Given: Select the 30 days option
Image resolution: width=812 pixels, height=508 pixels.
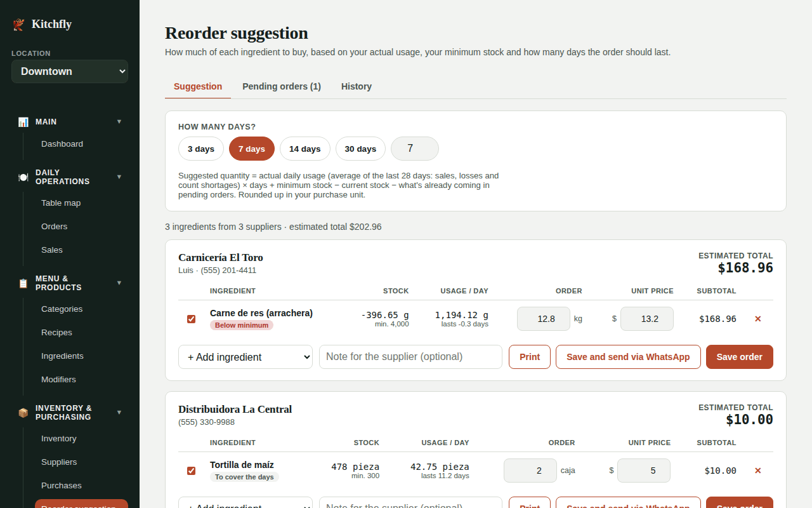Looking at the screenshot, I should click(360, 149).
